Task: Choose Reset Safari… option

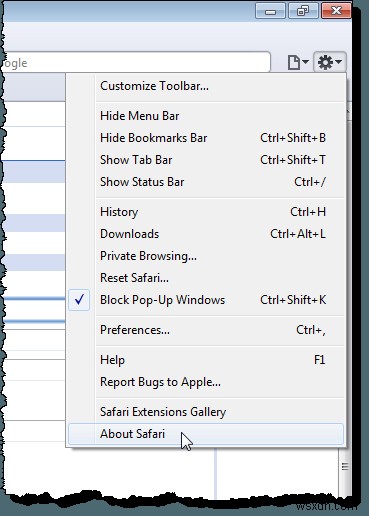Action: click(206, 278)
